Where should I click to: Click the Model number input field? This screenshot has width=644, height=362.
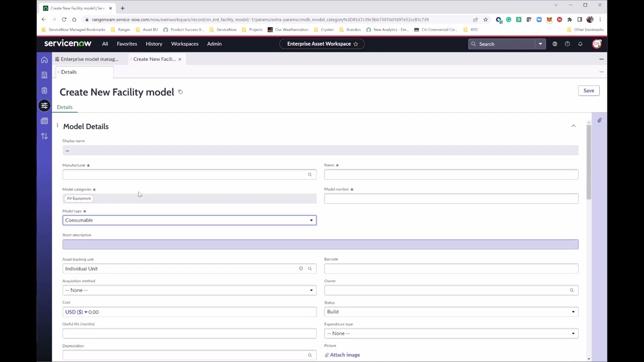pos(451,199)
